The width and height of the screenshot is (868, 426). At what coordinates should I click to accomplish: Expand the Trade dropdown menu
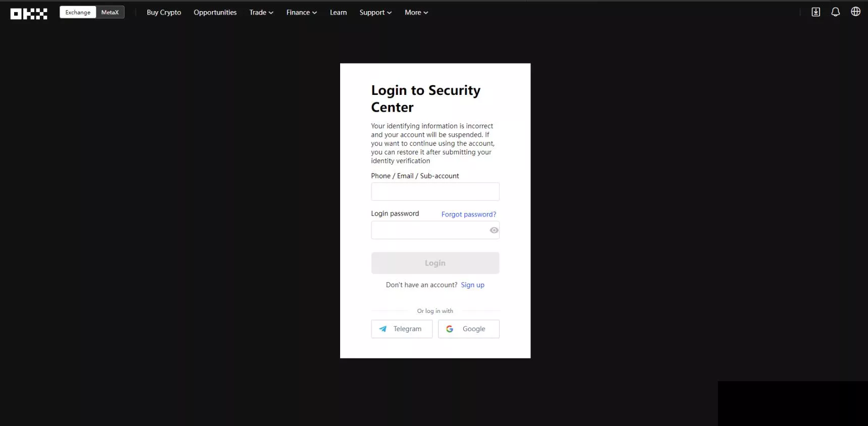point(261,13)
